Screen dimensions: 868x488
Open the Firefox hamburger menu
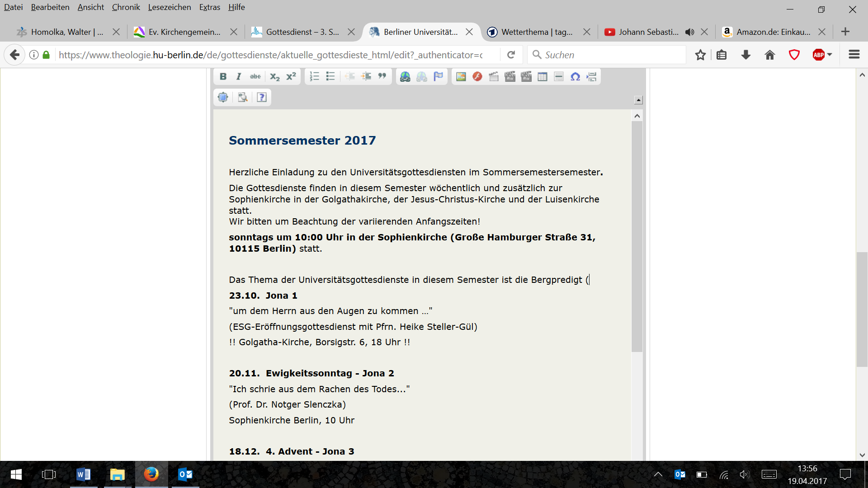coord(854,55)
